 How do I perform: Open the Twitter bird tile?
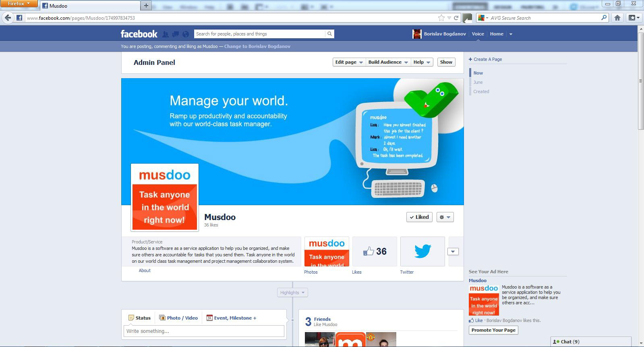(x=422, y=251)
